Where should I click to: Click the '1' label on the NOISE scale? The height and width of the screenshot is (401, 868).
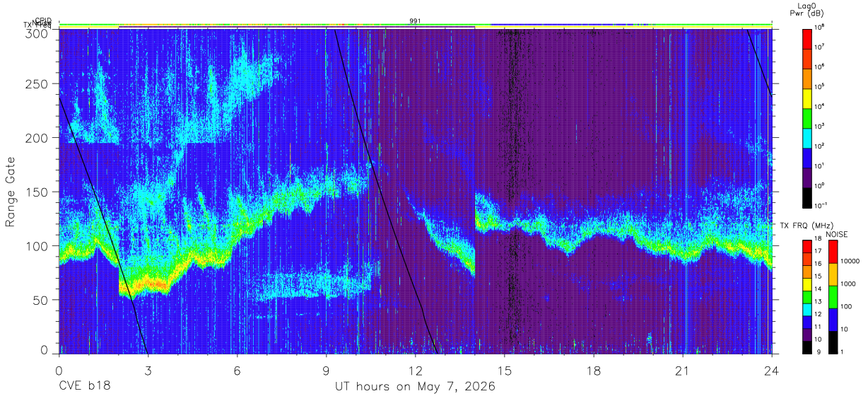pos(841,351)
